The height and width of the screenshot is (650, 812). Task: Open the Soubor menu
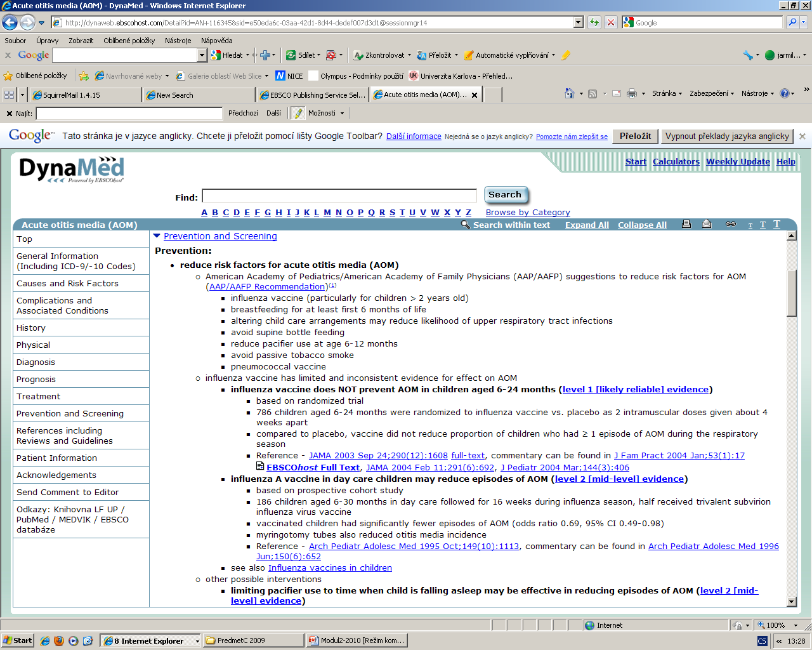click(15, 40)
